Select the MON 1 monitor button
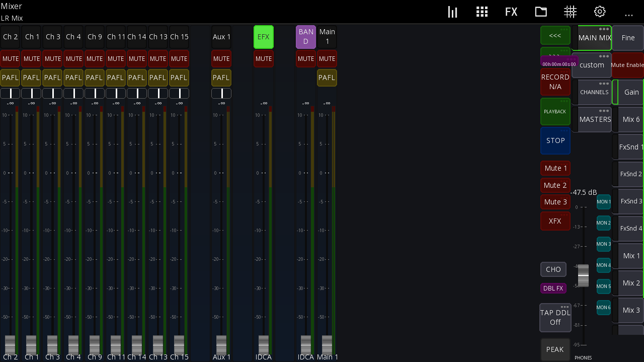 point(604,202)
